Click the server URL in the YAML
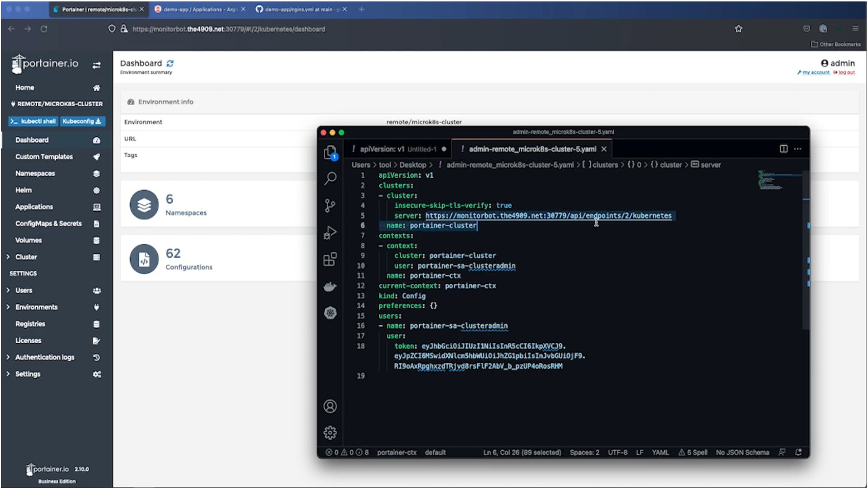The width and height of the screenshot is (868, 488). (548, 215)
